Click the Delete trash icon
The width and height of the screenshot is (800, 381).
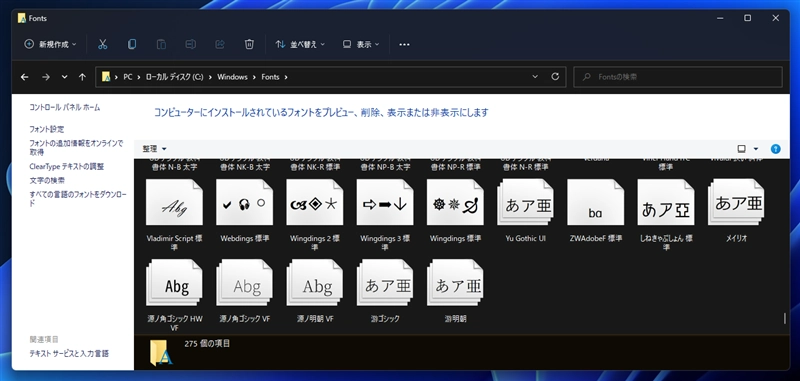coord(249,44)
